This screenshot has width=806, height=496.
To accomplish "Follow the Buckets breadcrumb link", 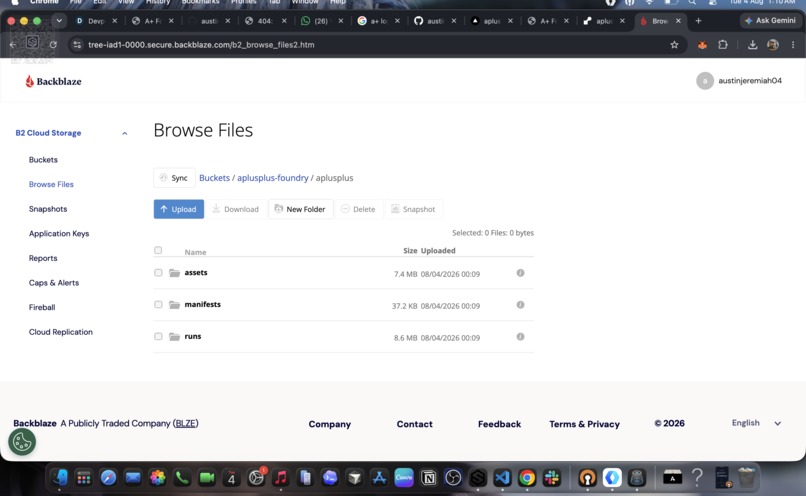I will point(214,178).
